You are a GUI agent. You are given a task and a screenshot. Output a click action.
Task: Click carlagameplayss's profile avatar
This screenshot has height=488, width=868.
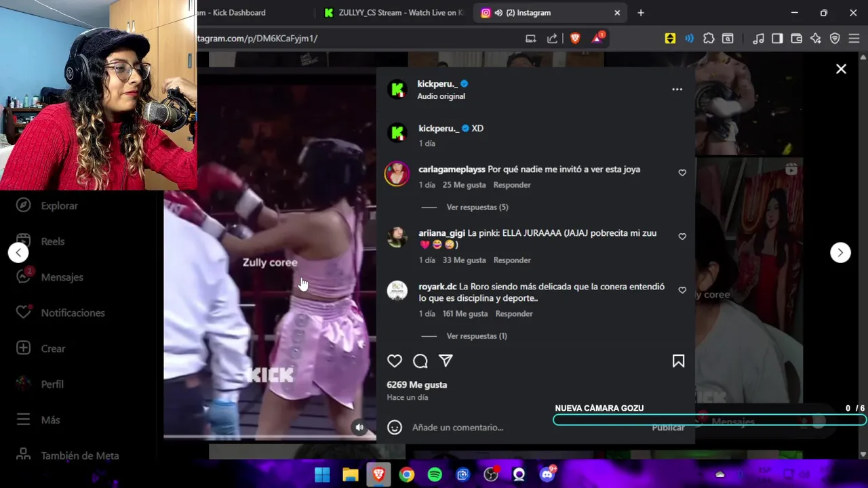(397, 174)
